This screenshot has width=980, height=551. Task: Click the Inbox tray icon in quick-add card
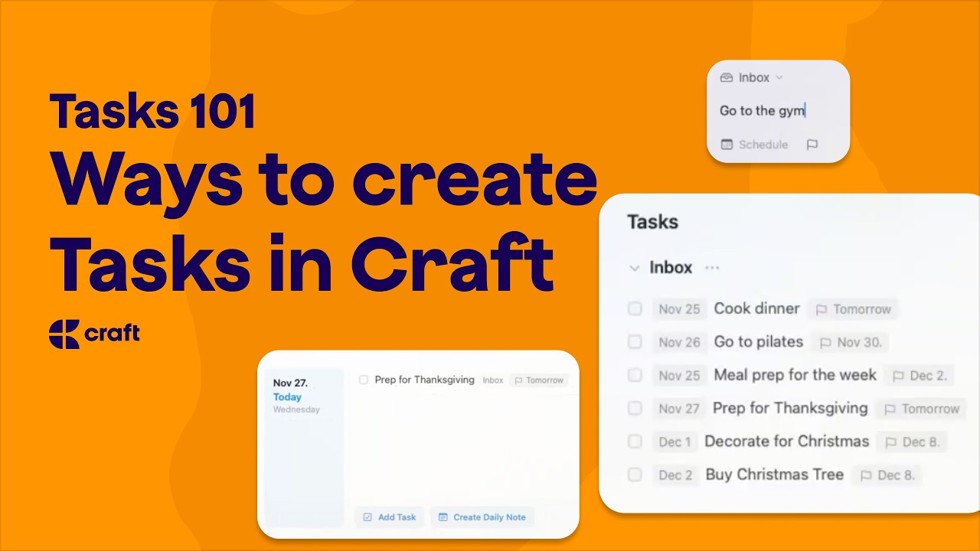[727, 77]
